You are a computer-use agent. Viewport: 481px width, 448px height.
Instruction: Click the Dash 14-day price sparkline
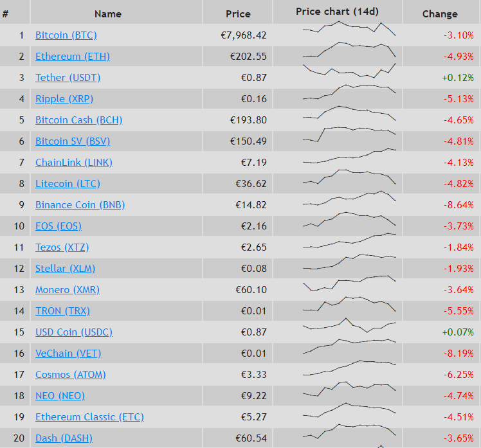pos(349,431)
